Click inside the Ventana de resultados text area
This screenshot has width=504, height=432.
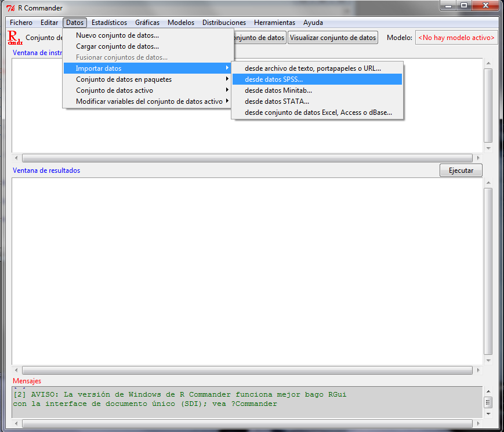pos(247,271)
